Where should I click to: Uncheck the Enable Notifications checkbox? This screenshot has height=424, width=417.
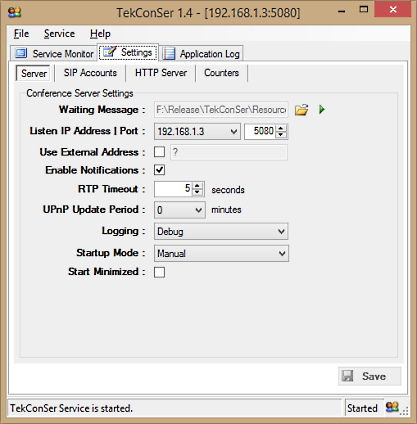point(159,170)
